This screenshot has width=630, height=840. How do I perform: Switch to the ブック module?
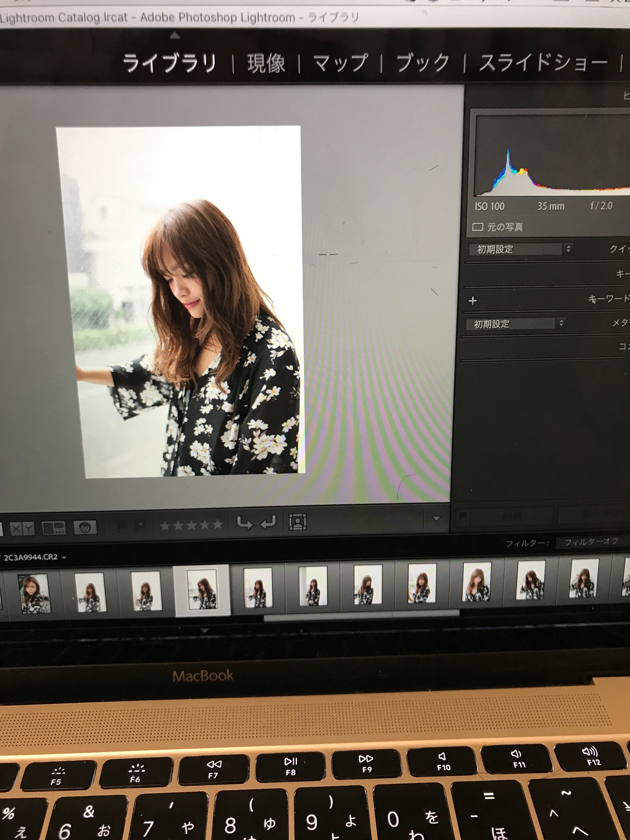click(423, 62)
